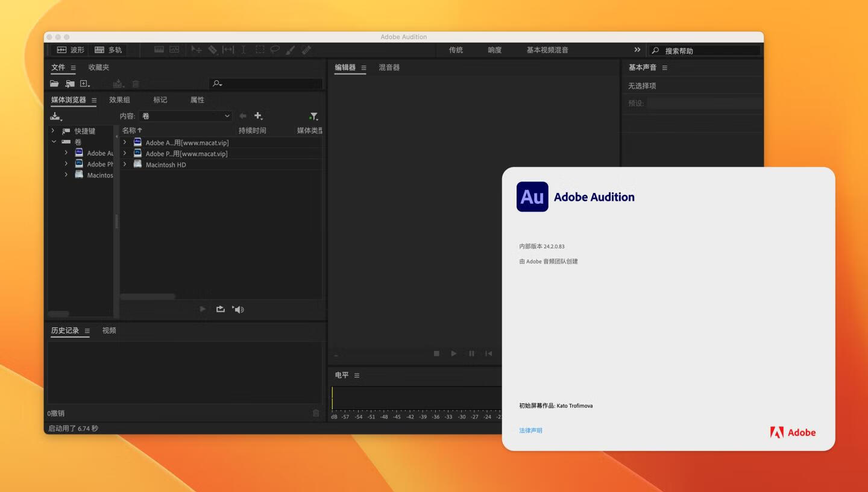Sort by 名称 column header

[x=132, y=130]
